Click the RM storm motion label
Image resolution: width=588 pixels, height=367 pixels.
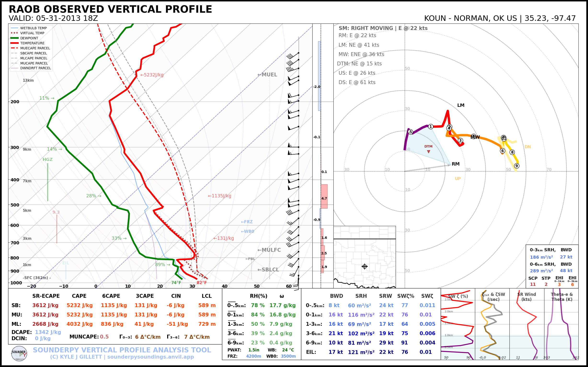point(456,164)
